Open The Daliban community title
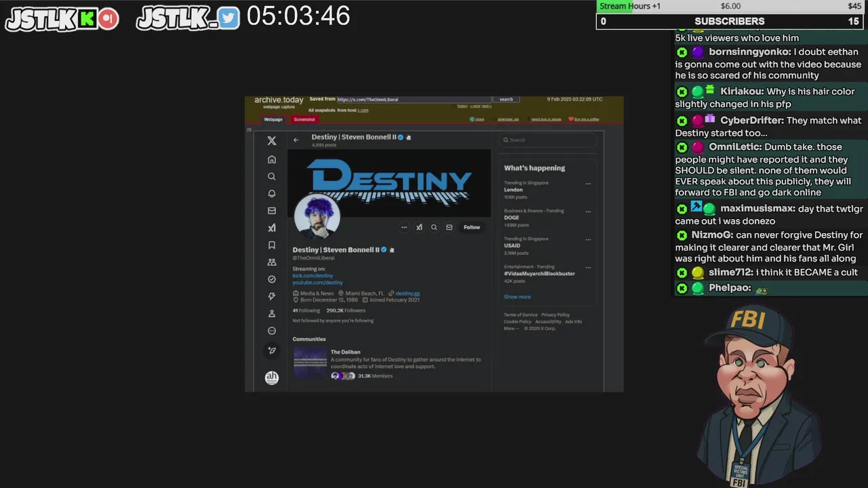This screenshot has height=488, width=868. point(345,352)
